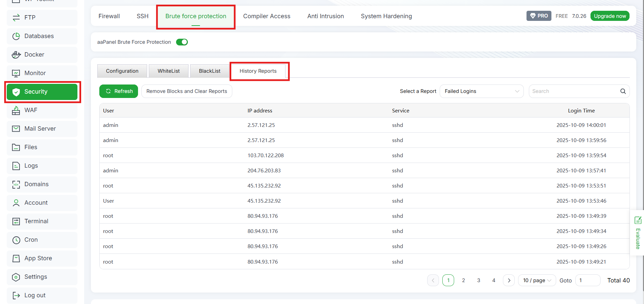Click the search magnifier icon
This screenshot has width=644, height=304.
(623, 91)
